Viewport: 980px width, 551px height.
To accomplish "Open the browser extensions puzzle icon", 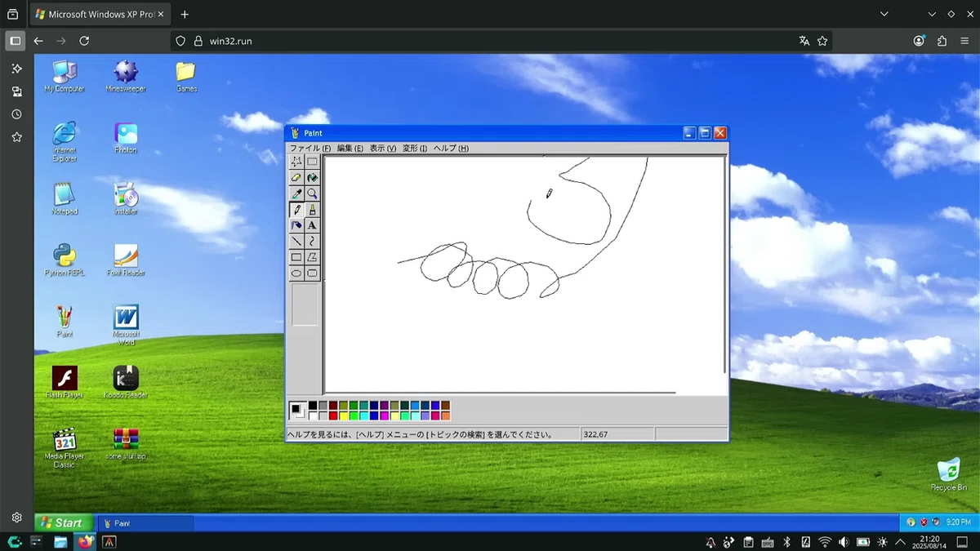I will click(942, 41).
